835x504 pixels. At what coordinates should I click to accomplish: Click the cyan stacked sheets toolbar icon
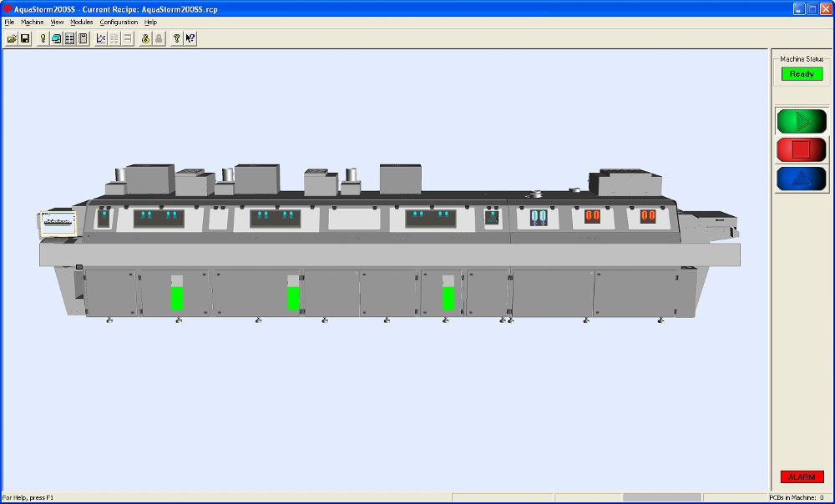click(x=57, y=38)
